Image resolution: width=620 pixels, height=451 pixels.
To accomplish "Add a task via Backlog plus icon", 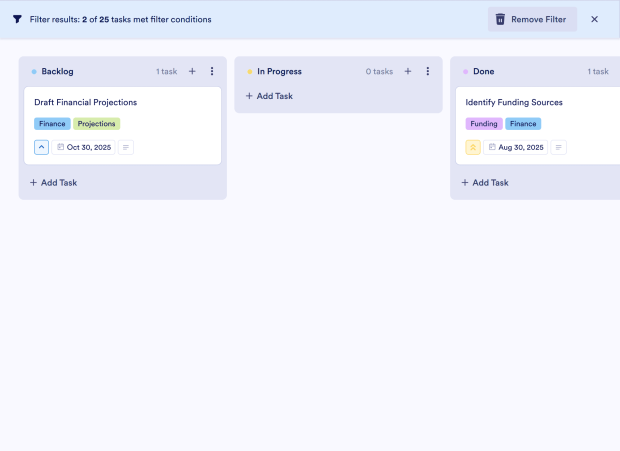I will point(192,71).
